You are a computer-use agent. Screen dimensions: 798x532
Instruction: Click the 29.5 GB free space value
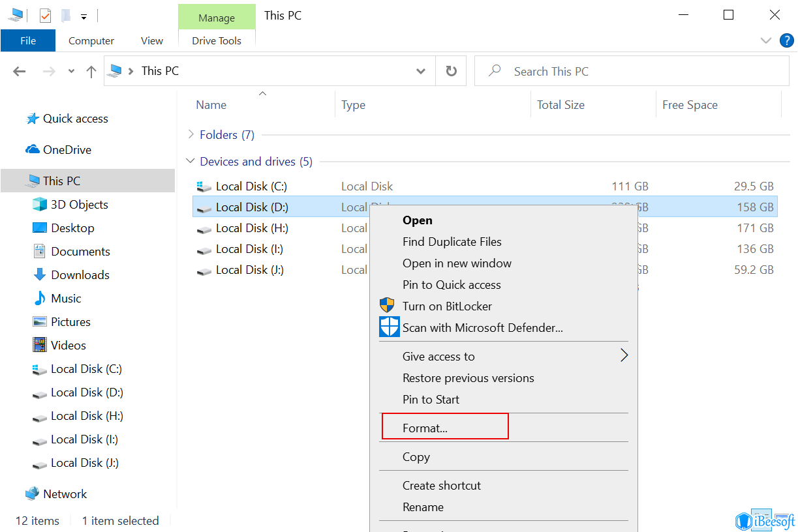coord(754,186)
